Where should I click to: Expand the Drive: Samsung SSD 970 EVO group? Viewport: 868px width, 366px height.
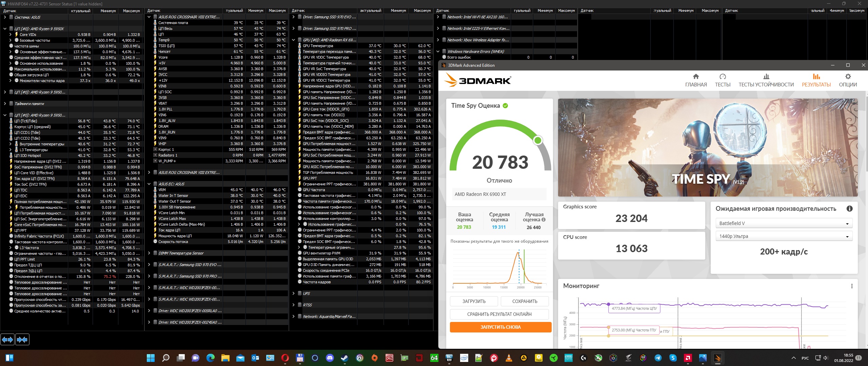click(x=293, y=17)
